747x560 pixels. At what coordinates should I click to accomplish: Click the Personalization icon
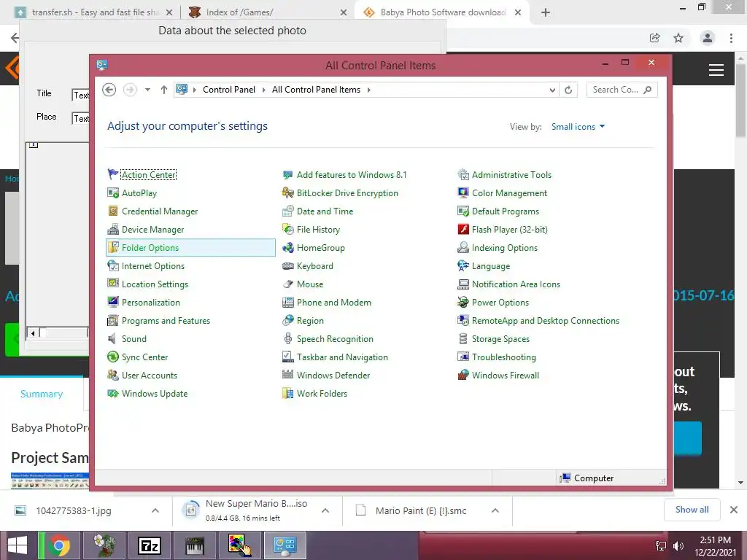click(113, 302)
